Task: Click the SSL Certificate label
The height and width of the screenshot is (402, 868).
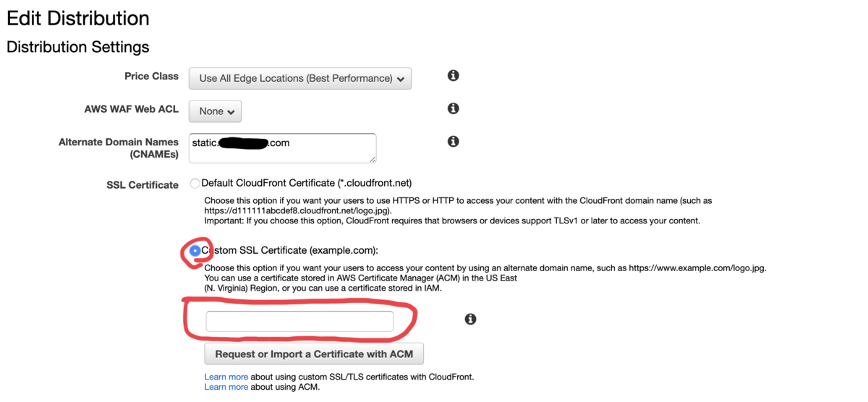Action: click(x=142, y=185)
